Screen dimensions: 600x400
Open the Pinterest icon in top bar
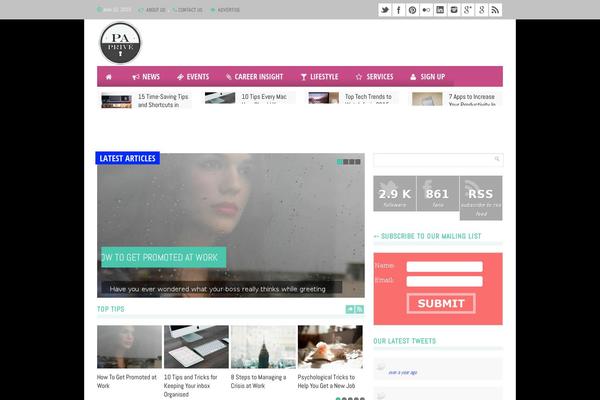tap(412, 10)
